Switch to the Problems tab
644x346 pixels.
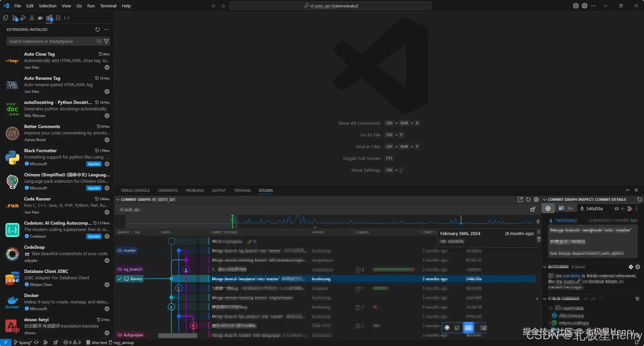195,190
